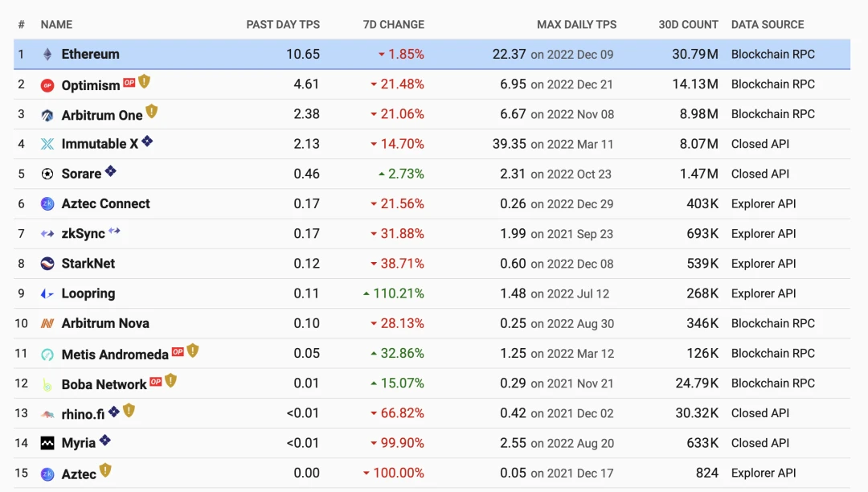This screenshot has height=492, width=868.
Task: Click the StarkEx diamond badge beside Myria
Action: pos(105,441)
